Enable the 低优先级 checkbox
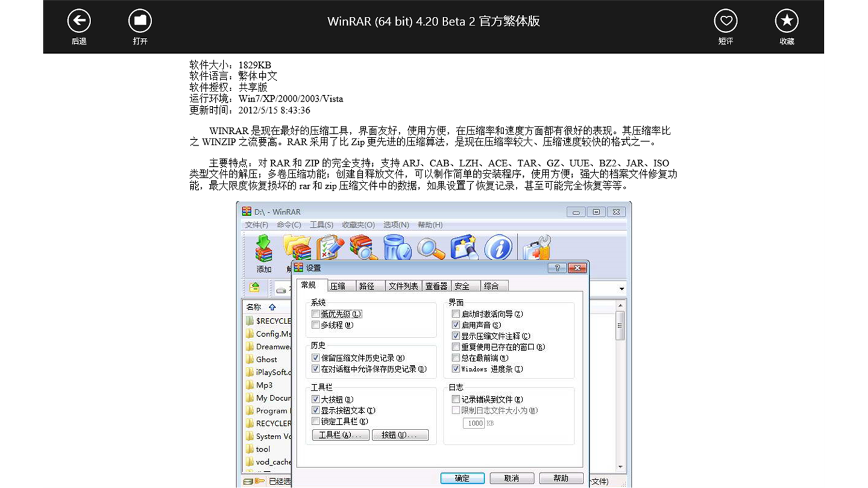868x488 pixels. 315,314
